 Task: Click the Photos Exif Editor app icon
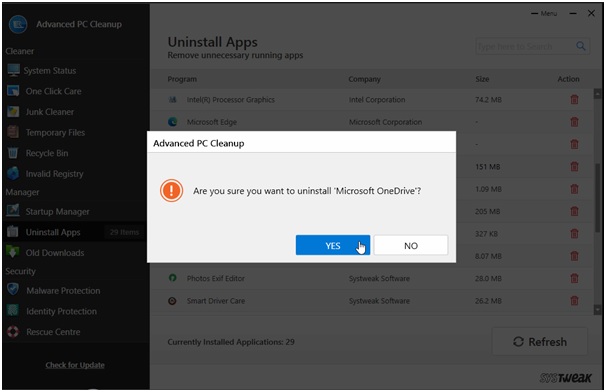click(172, 278)
